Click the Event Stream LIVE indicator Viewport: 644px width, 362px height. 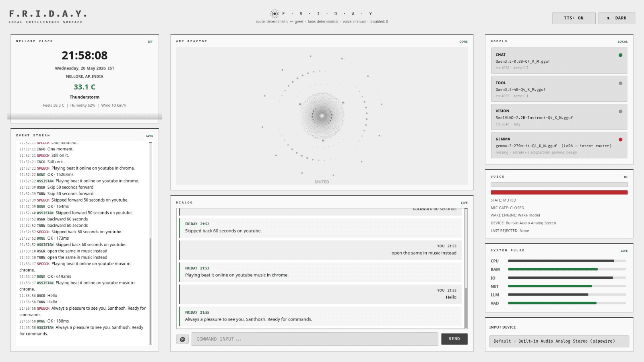tap(150, 136)
